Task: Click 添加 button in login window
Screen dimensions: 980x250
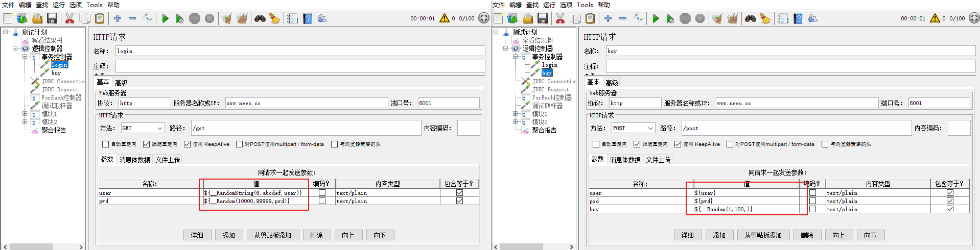Action: 228,235
